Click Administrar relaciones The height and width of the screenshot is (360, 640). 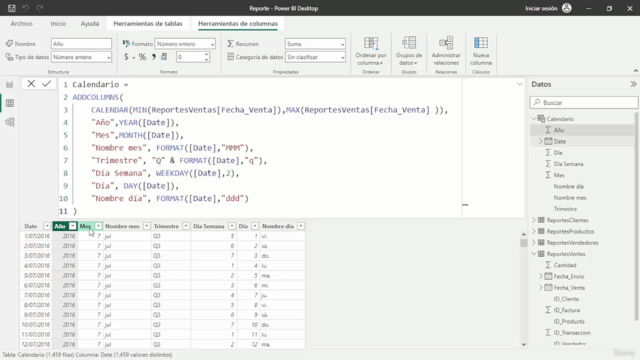tap(446, 51)
